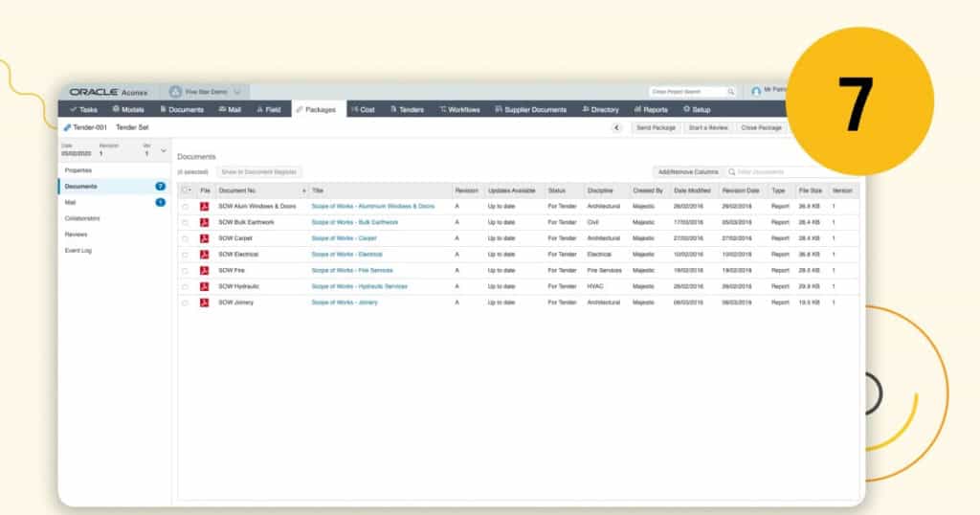Tick the checkbox for SOW Bulk Earthwork
Image resolution: width=980 pixels, height=515 pixels.
tap(185, 222)
